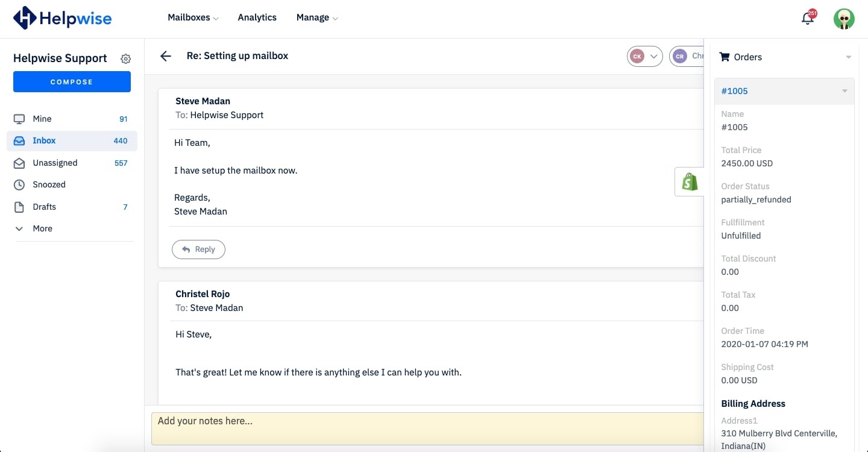This screenshot has height=452, width=868.
Task: Open the assignee dropdown next to CK avatar
Action: (653, 55)
